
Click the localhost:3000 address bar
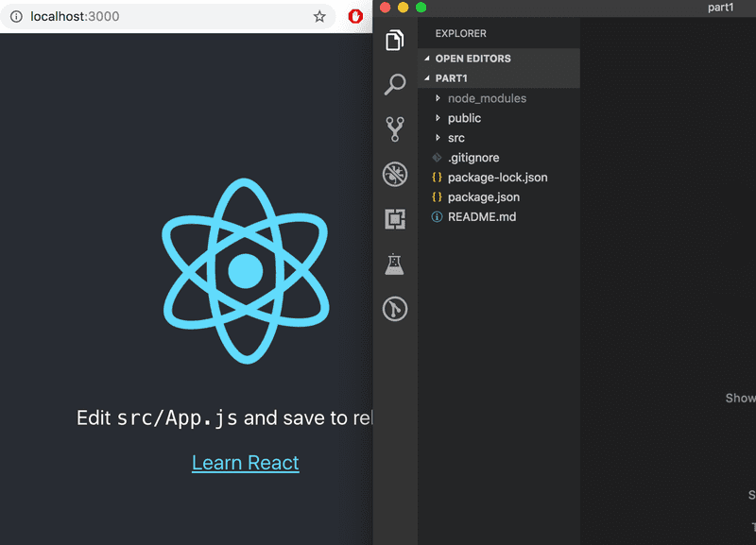tap(167, 16)
